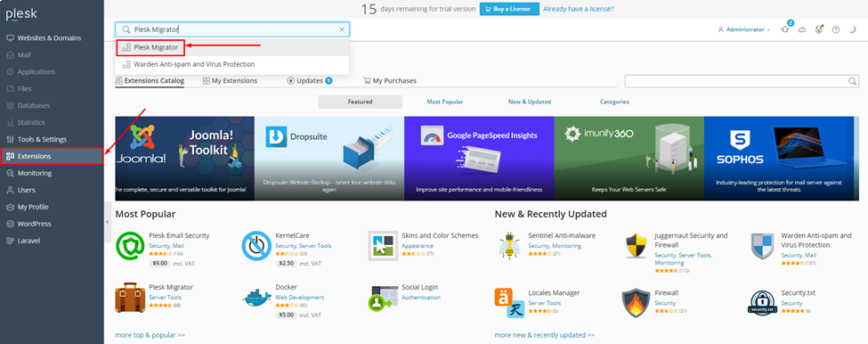The height and width of the screenshot is (344, 868).
Task: Click the Docker whale icon
Action: coord(256,298)
